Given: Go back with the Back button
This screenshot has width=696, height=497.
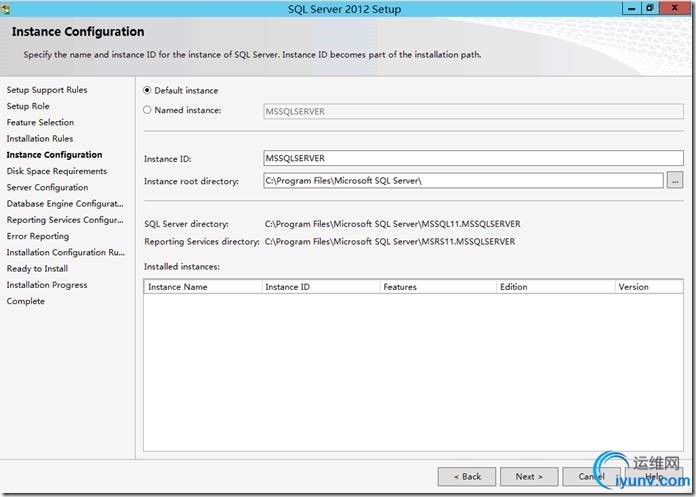Looking at the screenshot, I should [467, 477].
